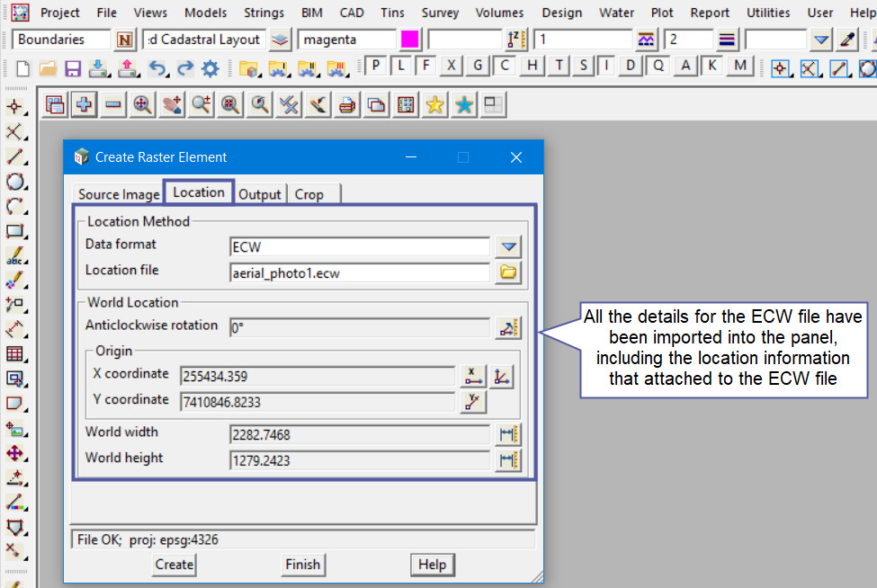Open the Data format dropdown arrow

pos(508,246)
